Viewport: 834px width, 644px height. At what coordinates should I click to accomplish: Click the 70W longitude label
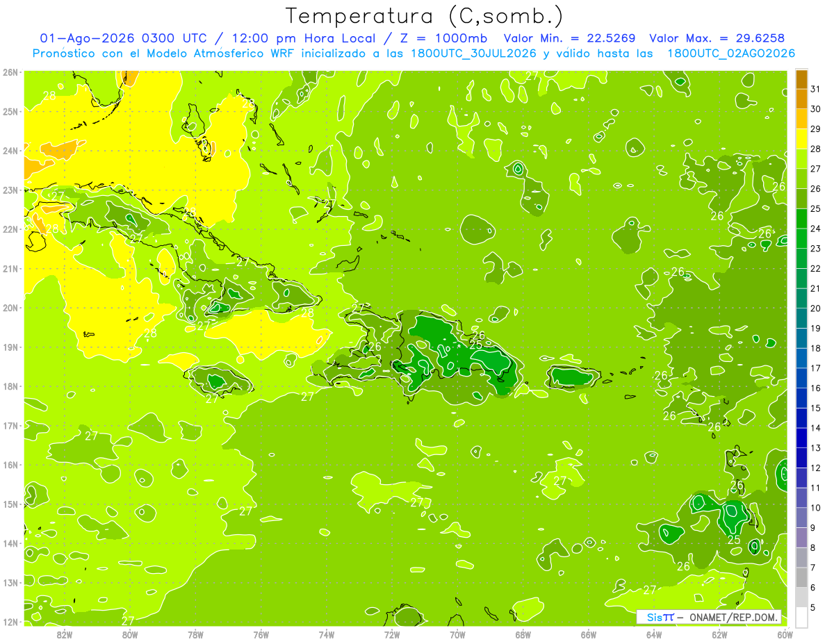pyautogui.click(x=457, y=634)
